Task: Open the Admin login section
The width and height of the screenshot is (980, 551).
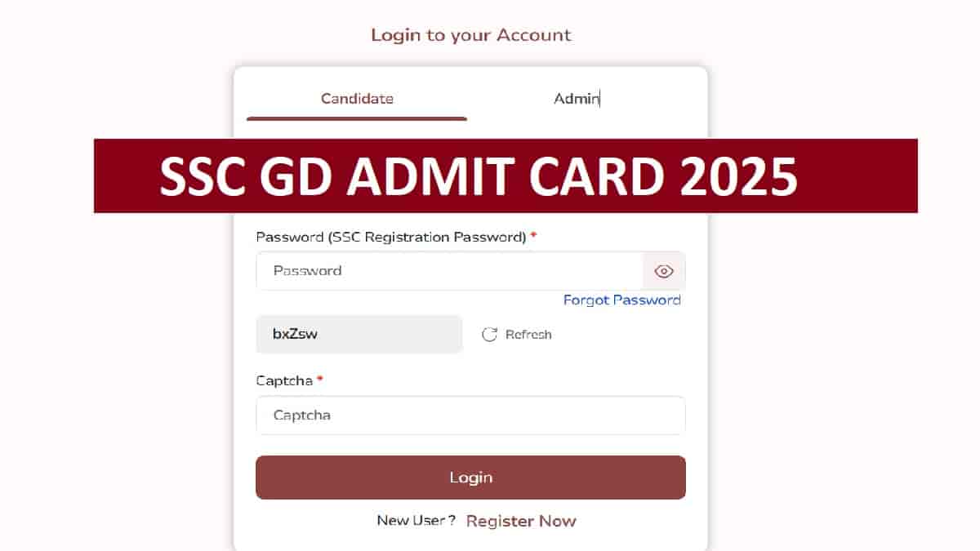Action: (575, 98)
